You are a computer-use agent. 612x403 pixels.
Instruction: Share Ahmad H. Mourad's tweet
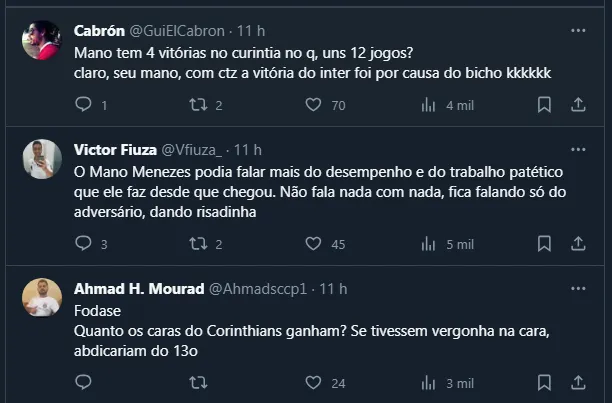click(x=578, y=382)
